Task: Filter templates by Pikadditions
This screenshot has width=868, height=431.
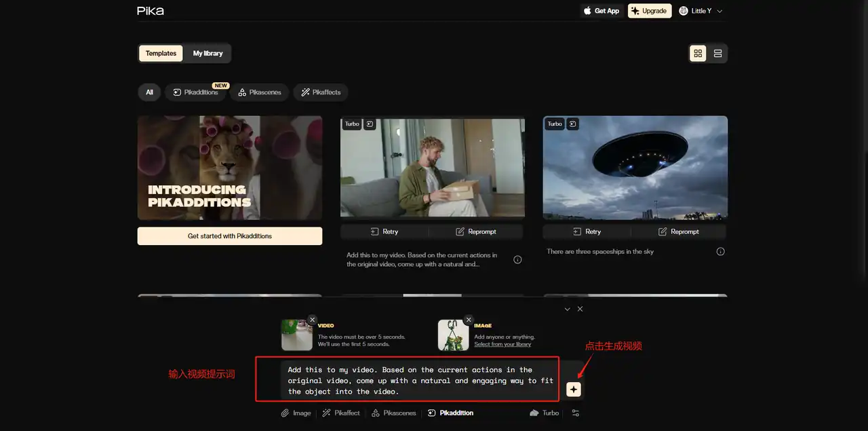Action: 196,92
